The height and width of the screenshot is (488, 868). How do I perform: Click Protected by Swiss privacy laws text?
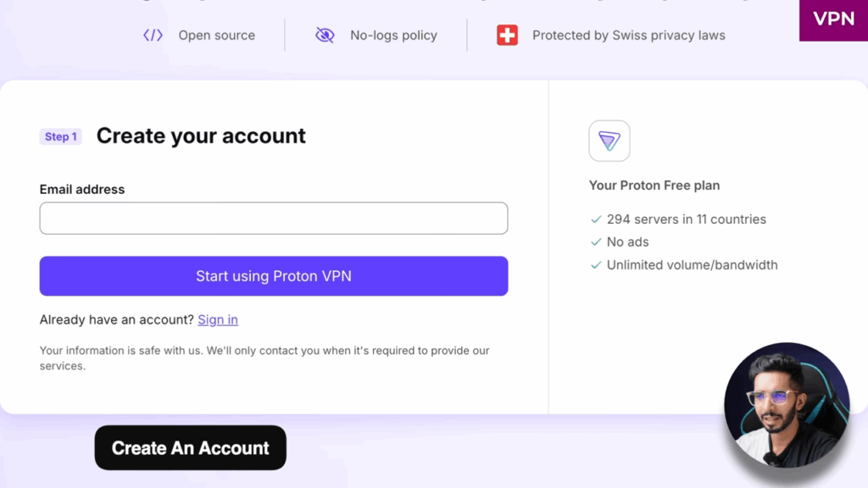coord(628,36)
